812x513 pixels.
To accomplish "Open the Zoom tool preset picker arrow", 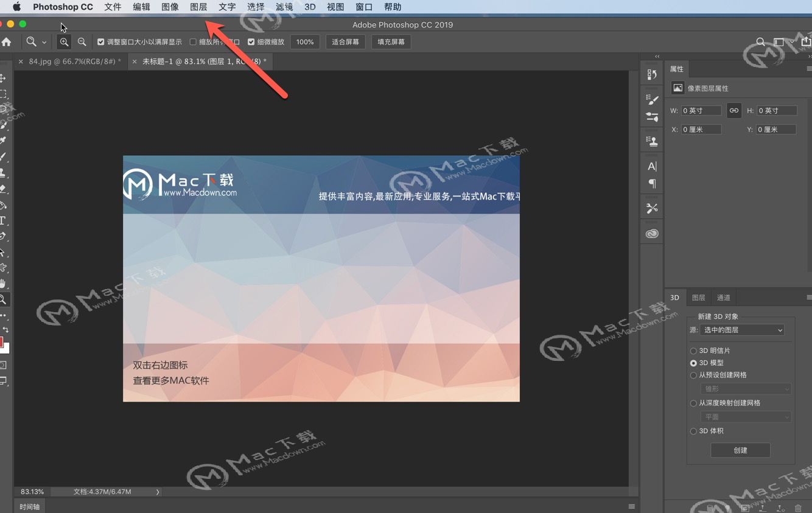I will [44, 43].
